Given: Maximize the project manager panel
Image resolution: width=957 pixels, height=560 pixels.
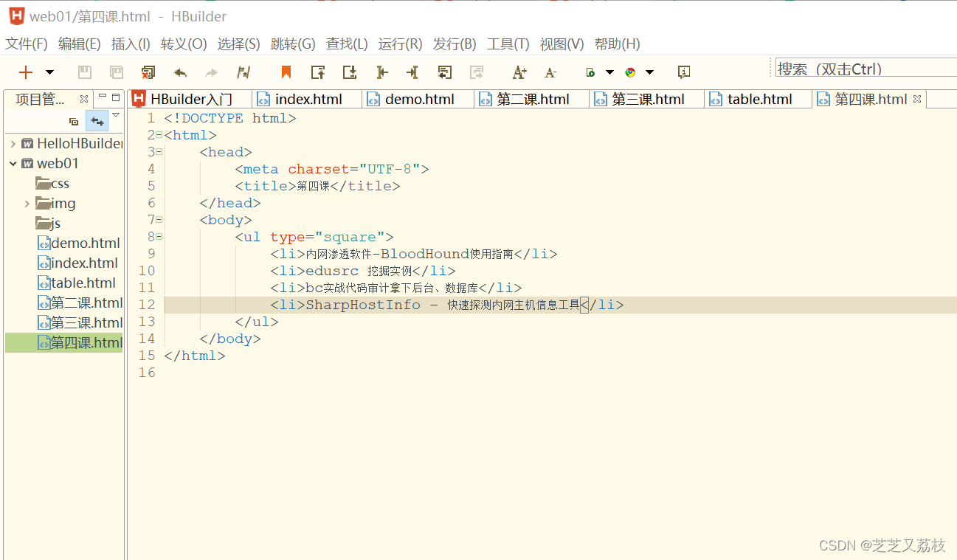Looking at the screenshot, I should click(116, 97).
